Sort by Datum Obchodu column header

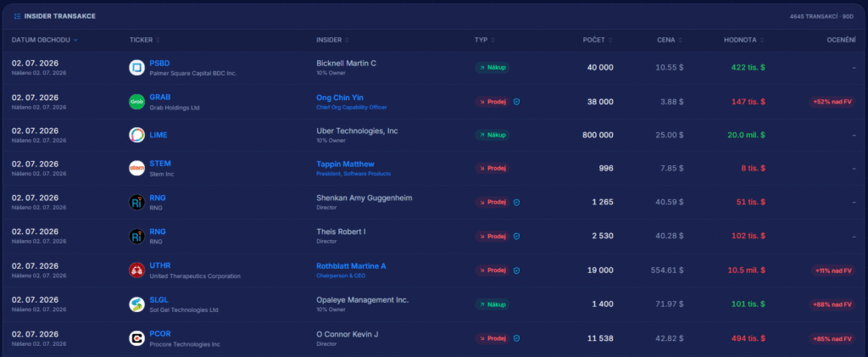coord(44,40)
